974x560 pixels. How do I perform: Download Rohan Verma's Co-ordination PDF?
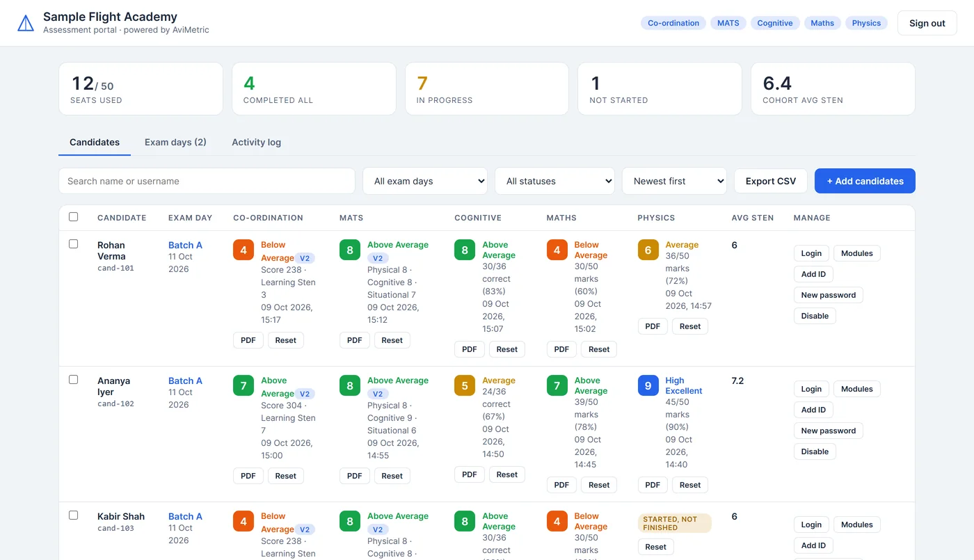tap(248, 340)
